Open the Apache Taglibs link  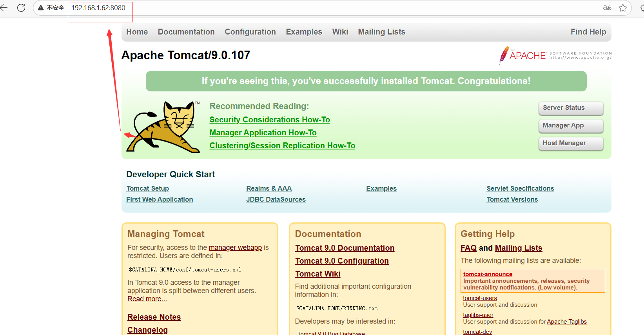point(567,322)
